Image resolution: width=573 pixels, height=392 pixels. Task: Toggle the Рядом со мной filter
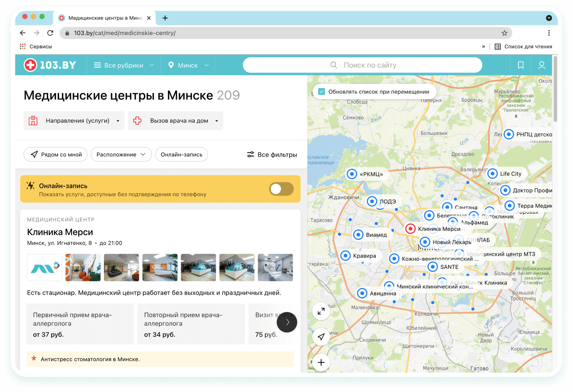click(x=56, y=155)
